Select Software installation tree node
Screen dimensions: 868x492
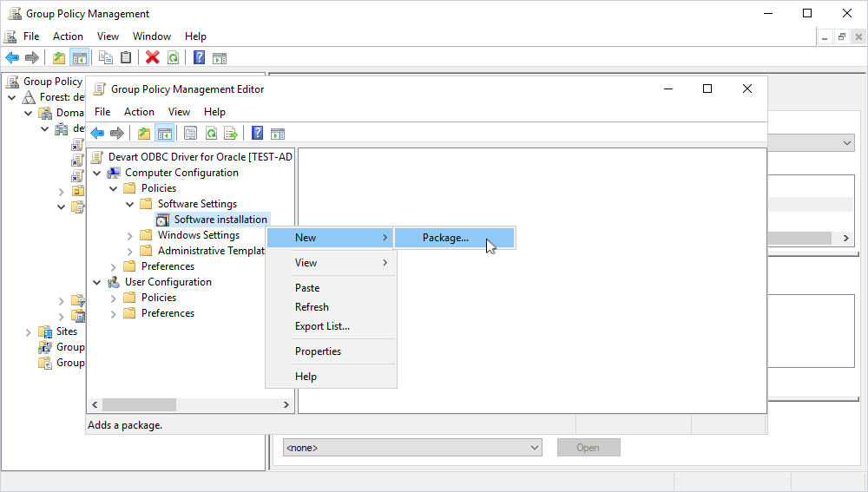pyautogui.click(x=220, y=220)
